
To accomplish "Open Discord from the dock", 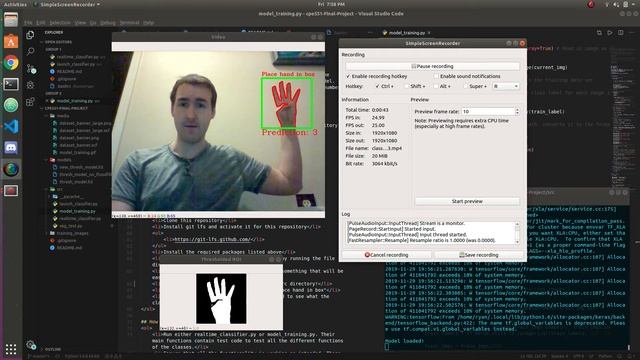I will (x=11, y=148).
